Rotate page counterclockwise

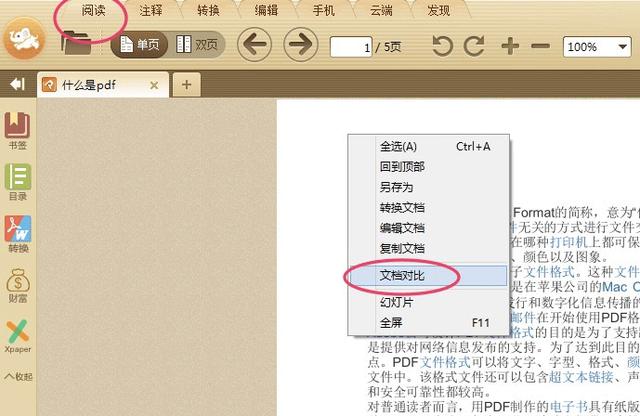tap(442, 46)
